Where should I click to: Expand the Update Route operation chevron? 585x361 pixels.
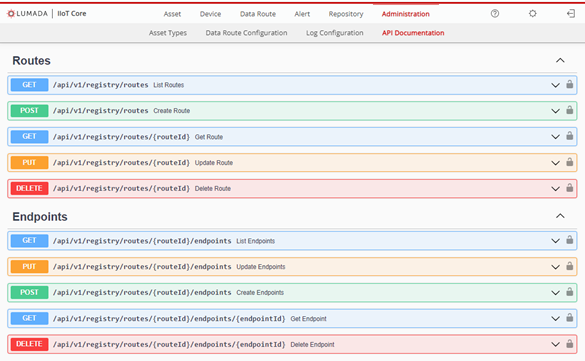coord(555,163)
